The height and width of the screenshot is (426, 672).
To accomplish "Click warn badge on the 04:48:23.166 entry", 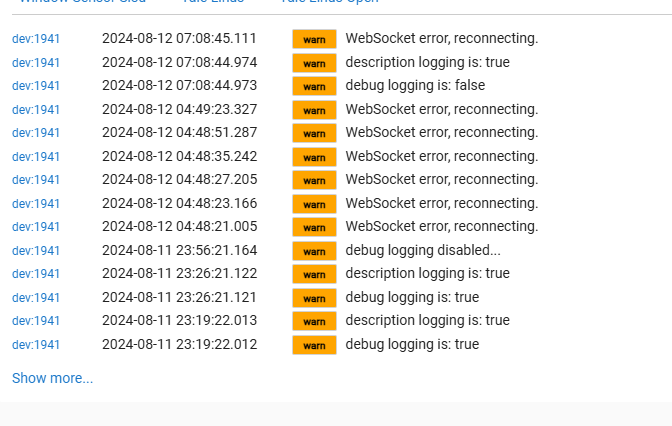I will point(315,204).
